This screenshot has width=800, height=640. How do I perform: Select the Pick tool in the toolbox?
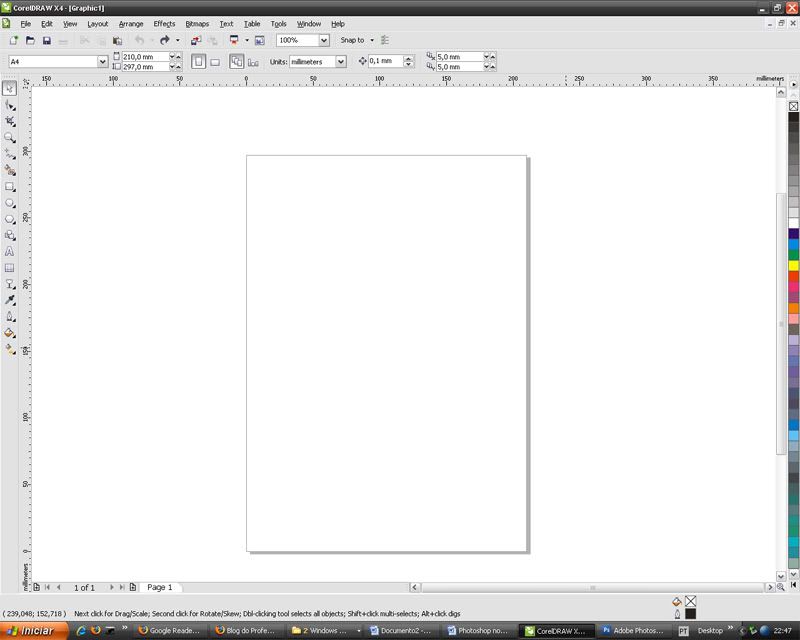coord(10,89)
